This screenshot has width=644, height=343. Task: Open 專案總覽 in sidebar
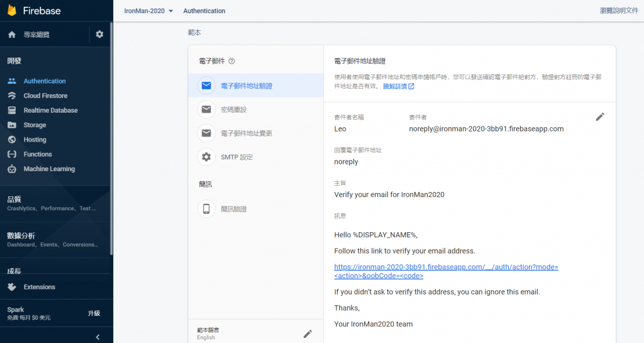coord(36,35)
